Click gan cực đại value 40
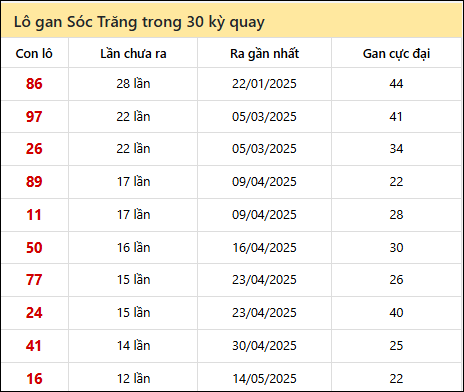The image size is (464, 392). tap(396, 313)
